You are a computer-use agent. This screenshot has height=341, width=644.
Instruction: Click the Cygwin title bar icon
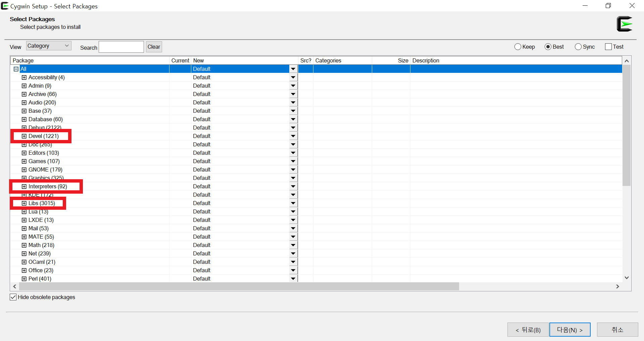[x=5, y=6]
